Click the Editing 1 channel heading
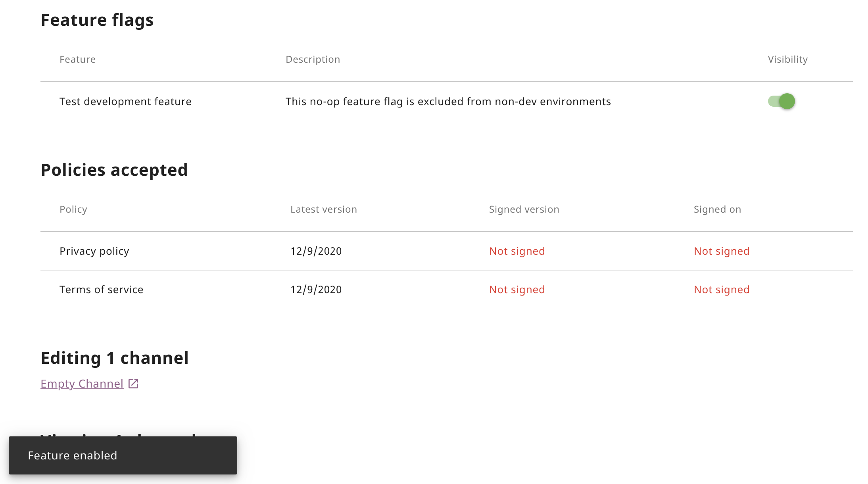This screenshot has height=484, width=868. [x=115, y=358]
